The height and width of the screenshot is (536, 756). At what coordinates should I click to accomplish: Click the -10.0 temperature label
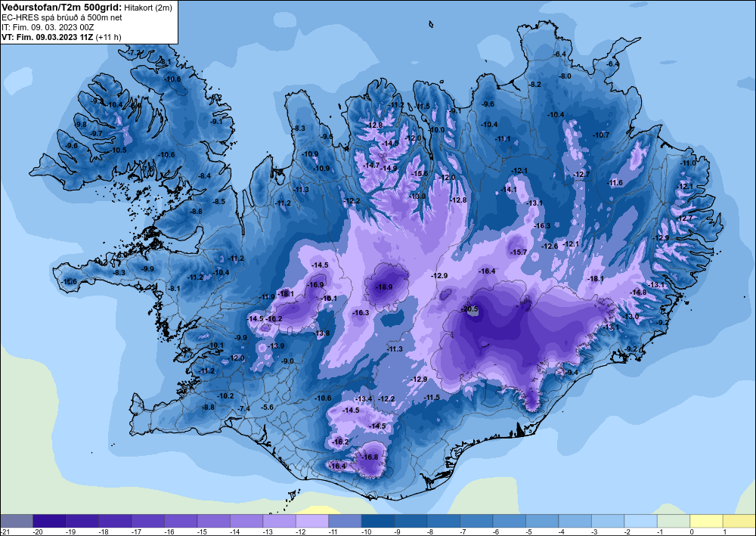pos(437,130)
